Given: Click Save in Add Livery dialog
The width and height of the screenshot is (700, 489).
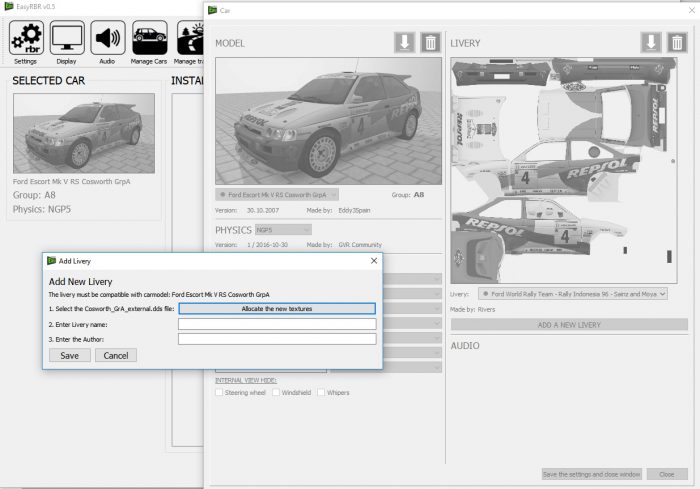Looking at the screenshot, I should pos(70,355).
